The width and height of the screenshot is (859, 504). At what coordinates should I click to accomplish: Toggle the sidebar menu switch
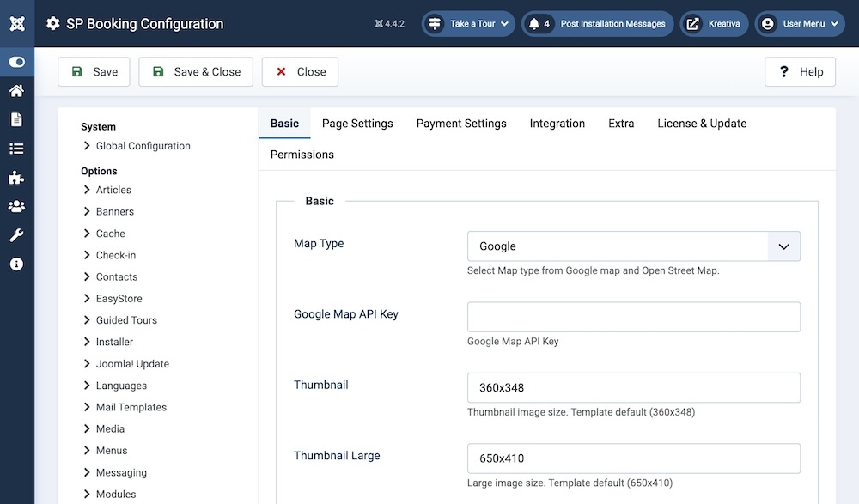tap(17, 63)
